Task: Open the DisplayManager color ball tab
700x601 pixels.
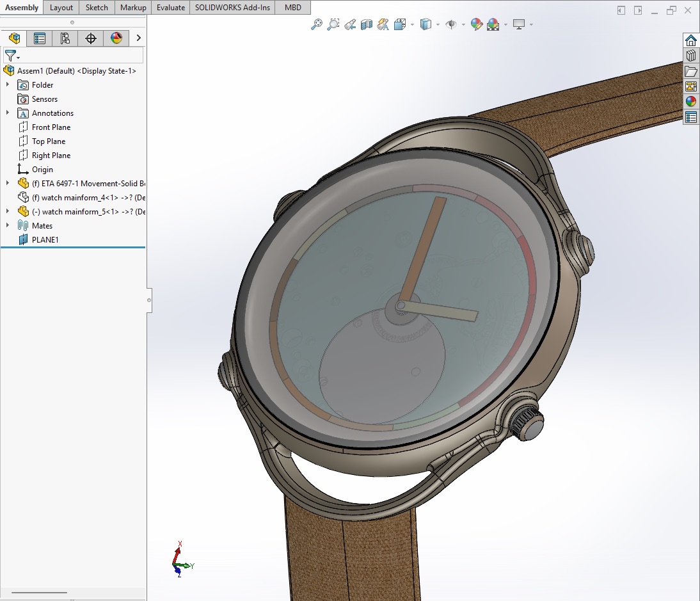Action: click(x=116, y=38)
